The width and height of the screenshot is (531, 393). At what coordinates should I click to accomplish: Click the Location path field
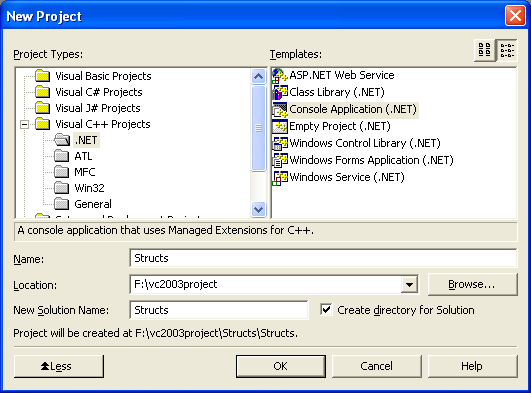click(266, 284)
